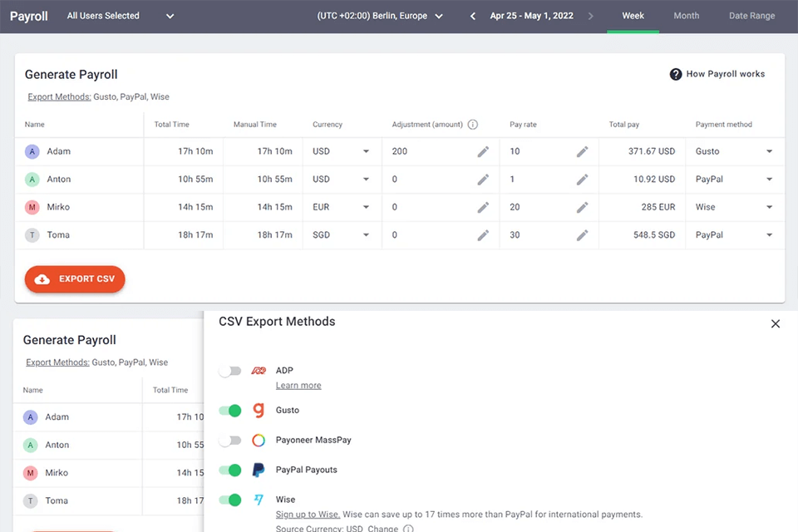Disable the Gusto export toggle

pos(230,410)
